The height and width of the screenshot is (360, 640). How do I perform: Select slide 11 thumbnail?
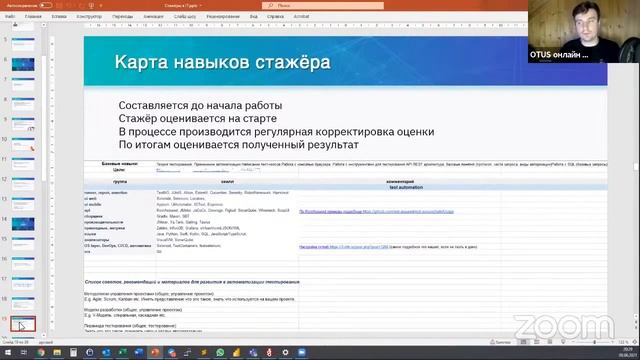pos(23,164)
